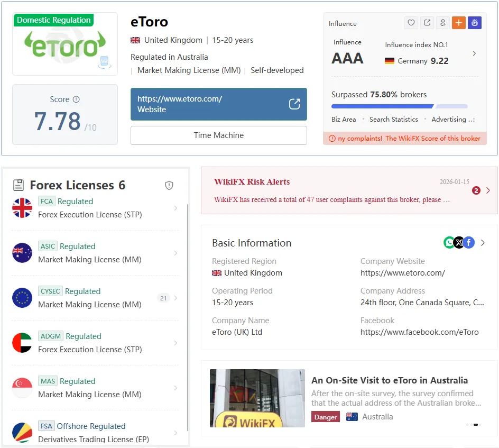Click the blue bug report icon
Image resolution: width=499 pixels, height=448 pixels.
[475, 23]
